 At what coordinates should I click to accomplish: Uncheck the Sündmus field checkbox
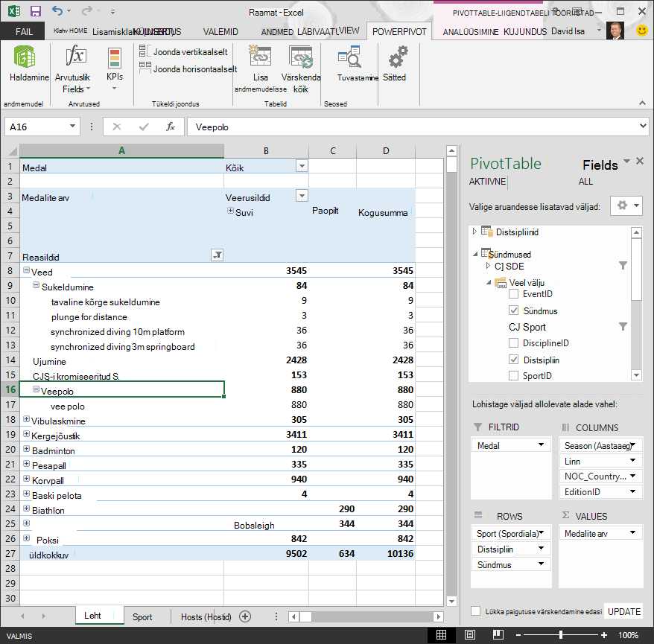(514, 310)
